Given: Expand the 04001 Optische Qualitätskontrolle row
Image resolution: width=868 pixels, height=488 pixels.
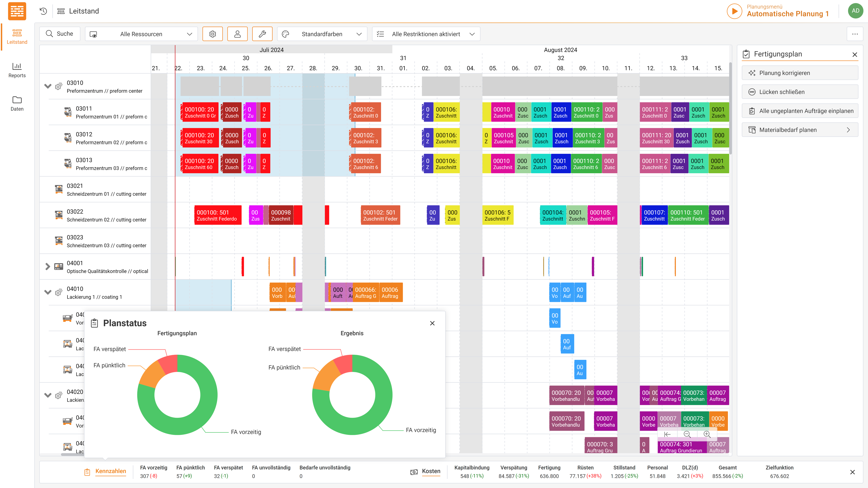Looking at the screenshot, I should 48,266.
